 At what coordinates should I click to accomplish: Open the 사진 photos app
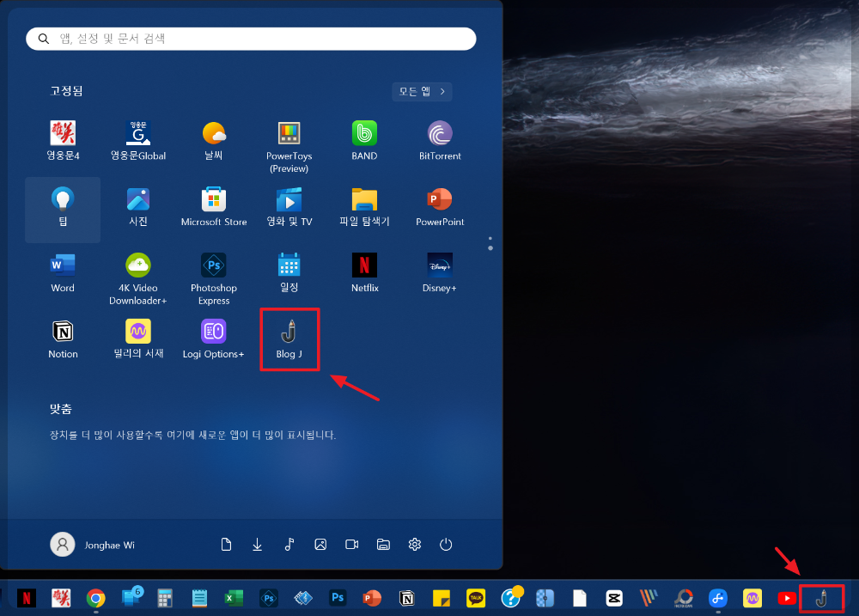tap(138, 207)
